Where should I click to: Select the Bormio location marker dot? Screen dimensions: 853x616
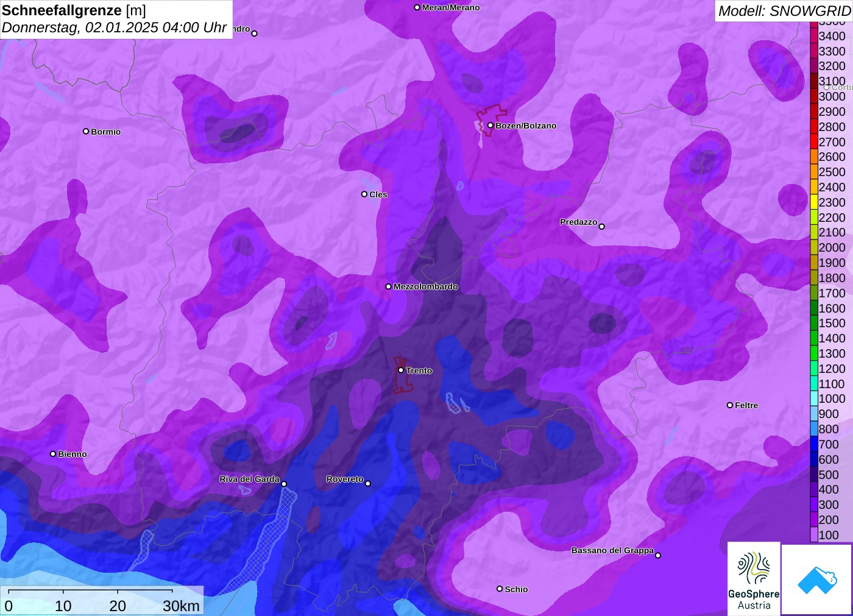[x=86, y=131]
